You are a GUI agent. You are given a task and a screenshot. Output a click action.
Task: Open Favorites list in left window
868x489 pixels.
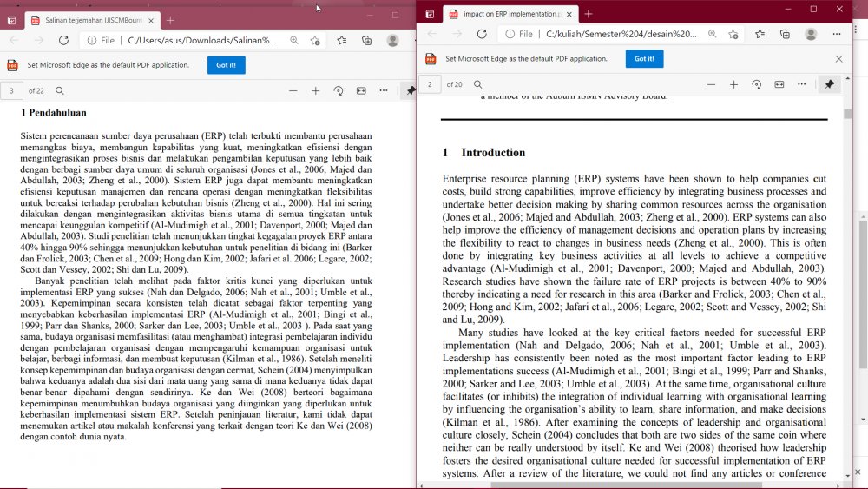(x=341, y=41)
